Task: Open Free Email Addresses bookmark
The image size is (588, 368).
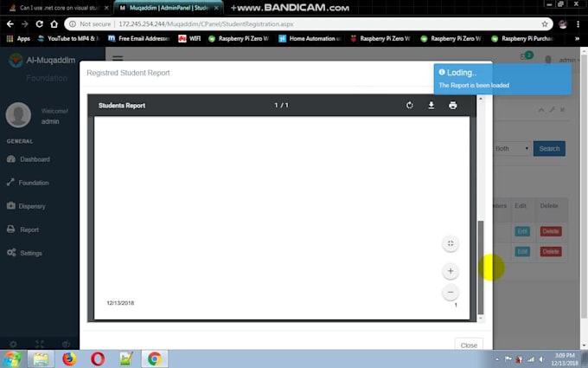Action: 138,38
